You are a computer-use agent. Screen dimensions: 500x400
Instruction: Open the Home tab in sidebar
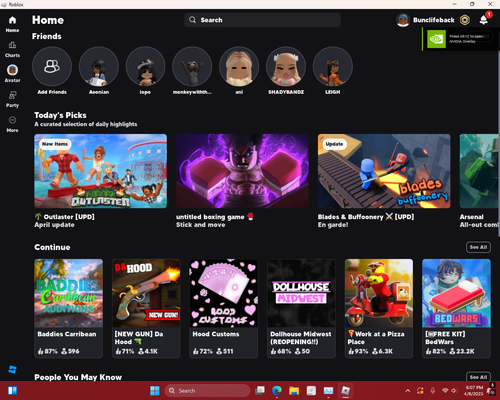(x=12, y=24)
